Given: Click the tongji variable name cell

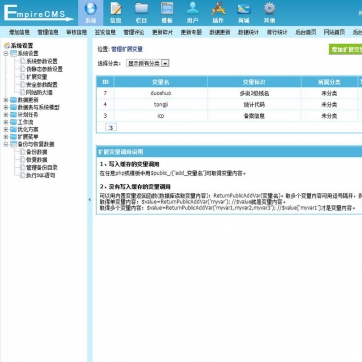Looking at the screenshot, I should pos(161,105).
